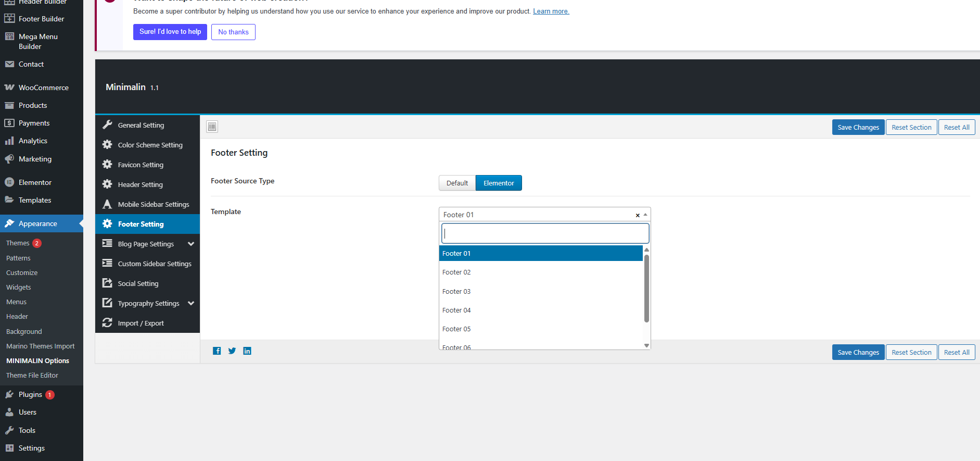The image size is (980, 461).
Task: Click the template search input field
Action: click(x=545, y=233)
